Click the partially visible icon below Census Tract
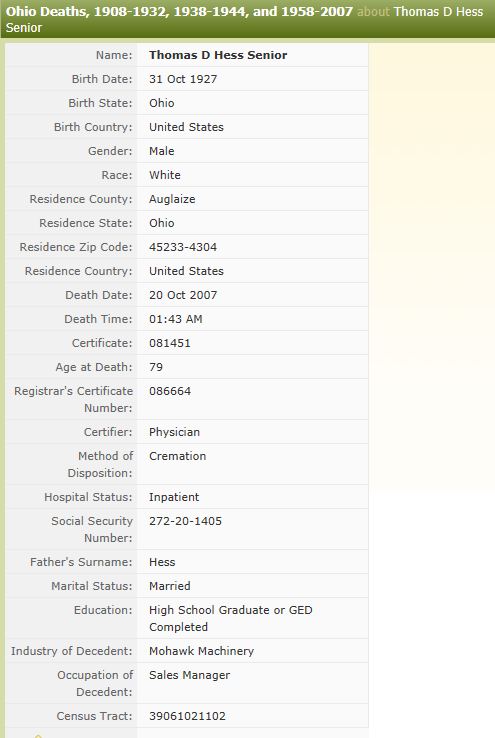The height and width of the screenshot is (738, 495). click(x=39, y=736)
